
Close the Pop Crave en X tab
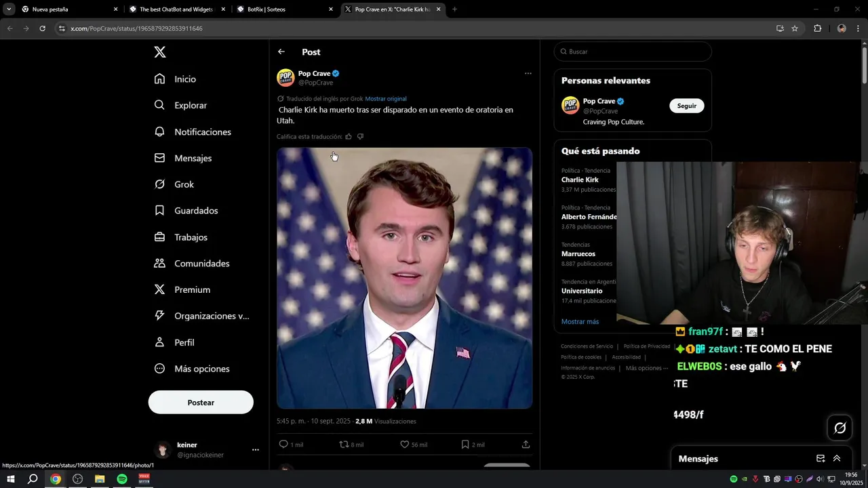click(x=439, y=9)
